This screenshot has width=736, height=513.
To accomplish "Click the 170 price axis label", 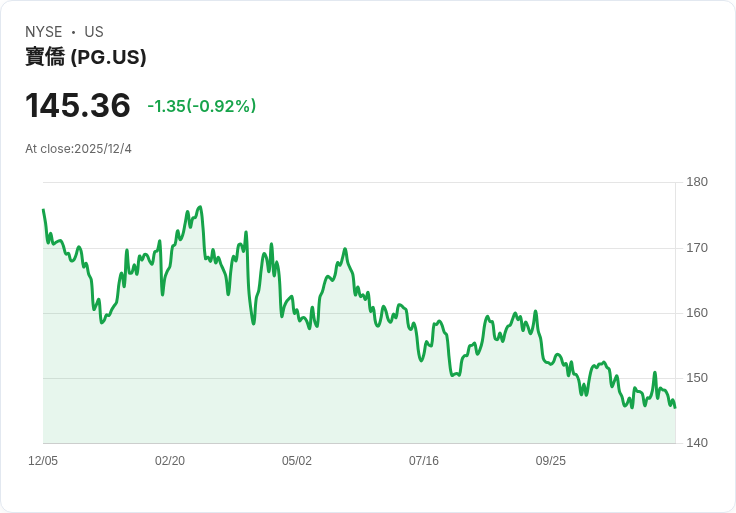I will 697,247.
